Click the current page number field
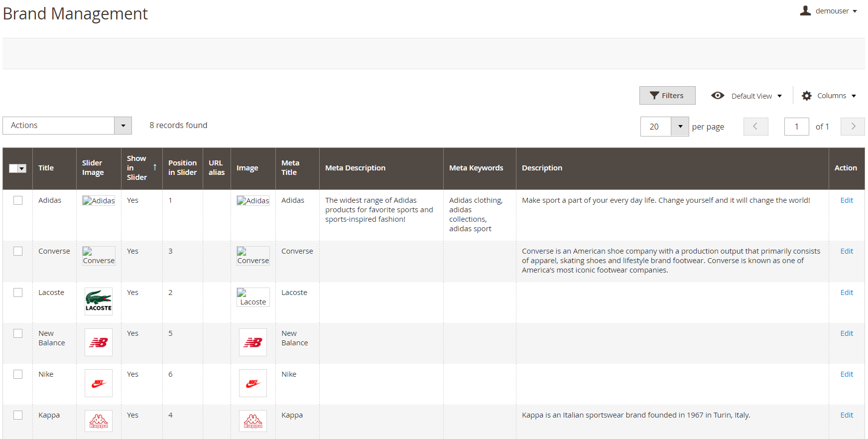 (796, 127)
